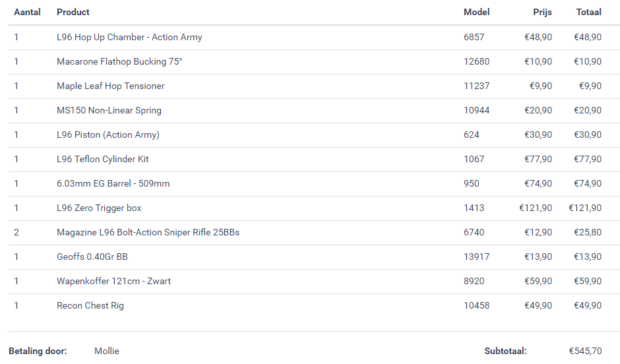Click the Aantal column header

[x=27, y=12]
